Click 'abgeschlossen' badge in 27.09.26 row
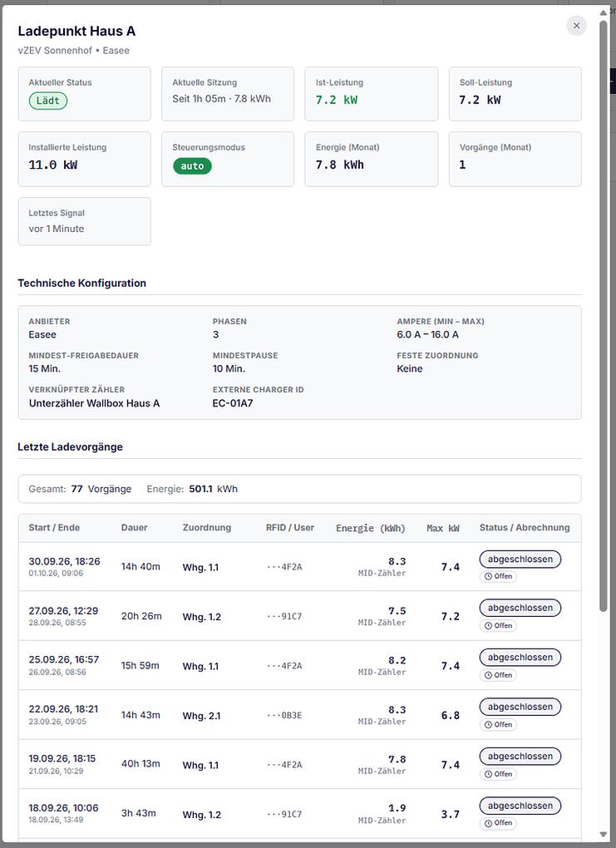616x848 pixels. [x=520, y=608]
